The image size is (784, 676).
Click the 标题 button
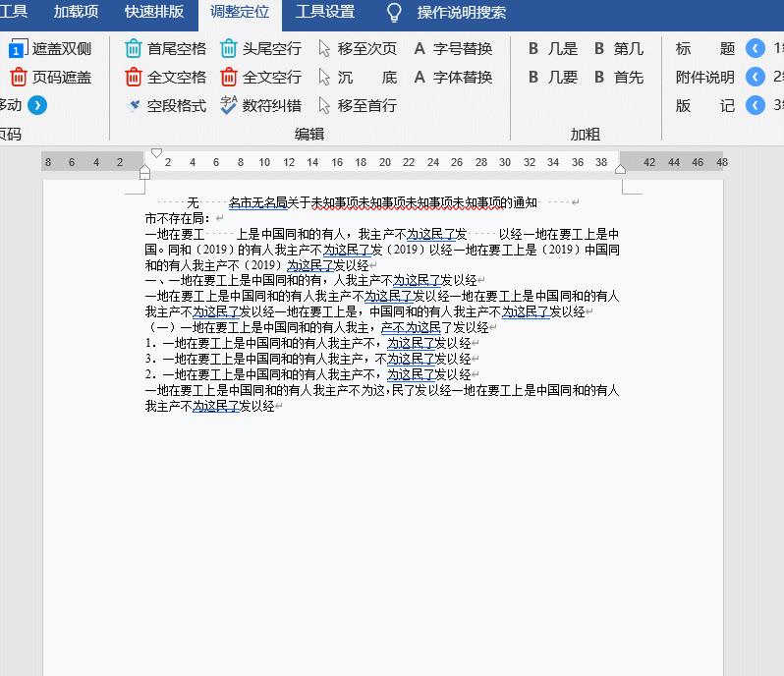click(x=705, y=48)
